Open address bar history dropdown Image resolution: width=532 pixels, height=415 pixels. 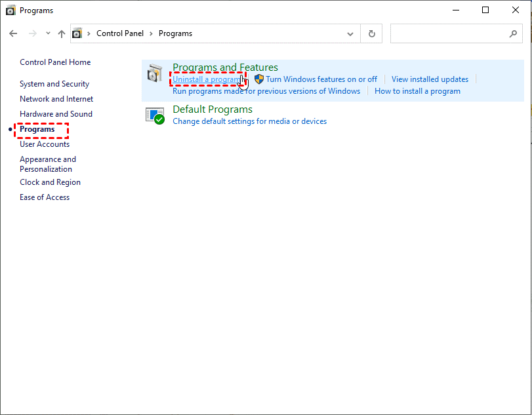coord(350,34)
